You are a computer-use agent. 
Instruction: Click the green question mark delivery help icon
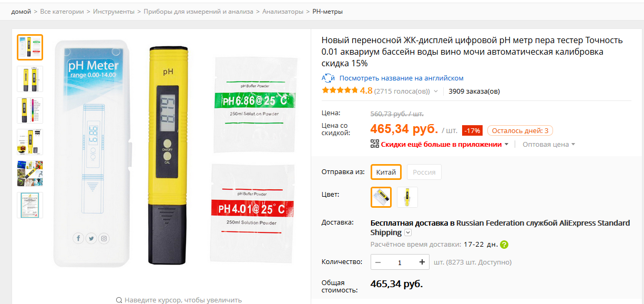tap(504, 245)
